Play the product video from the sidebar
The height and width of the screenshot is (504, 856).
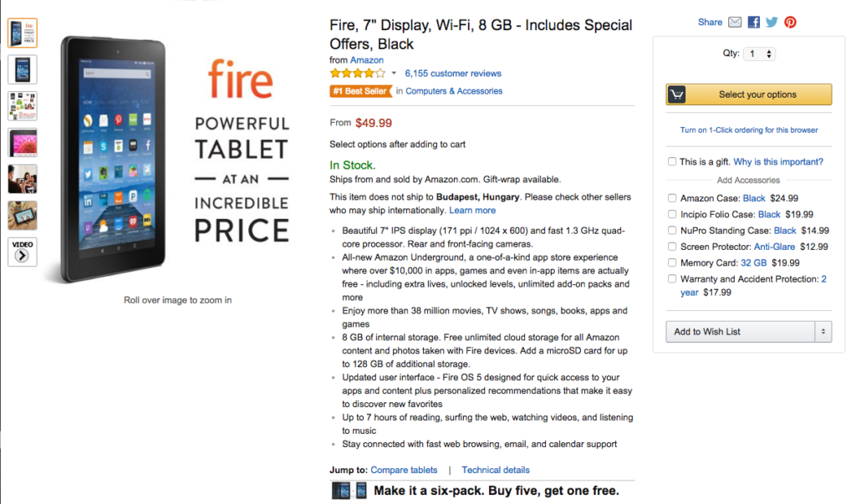click(x=22, y=251)
